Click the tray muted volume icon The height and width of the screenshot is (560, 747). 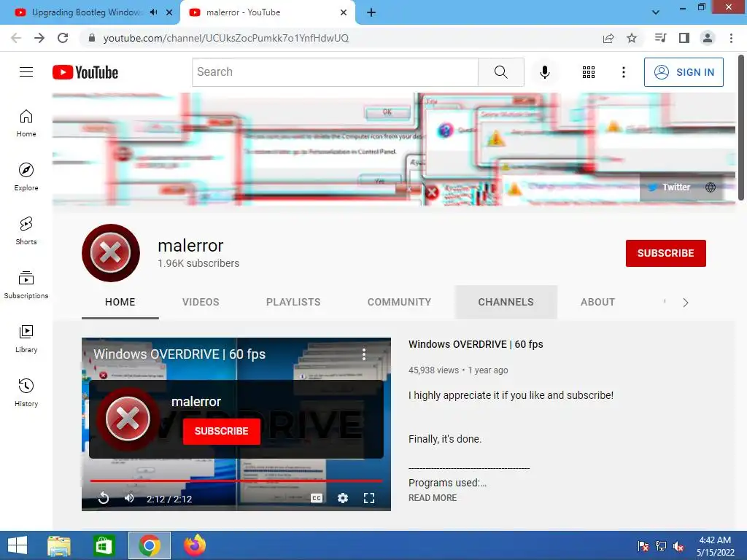coord(678,545)
